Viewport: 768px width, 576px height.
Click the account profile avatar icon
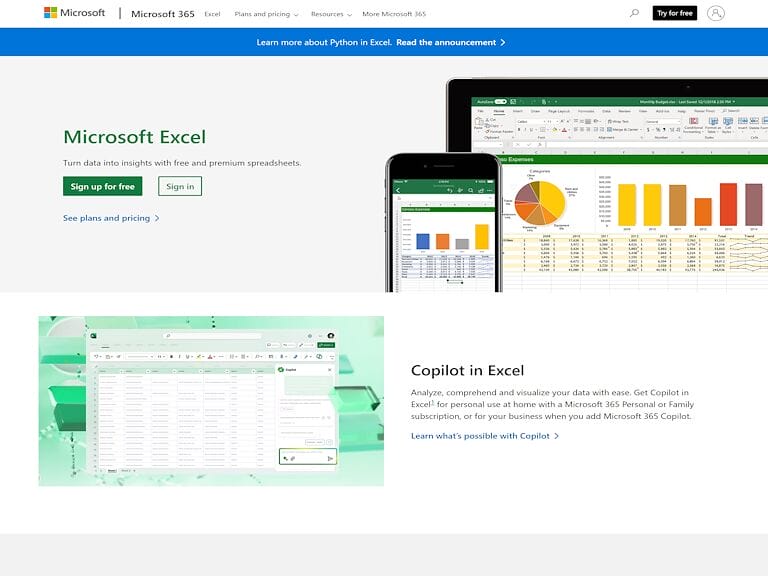click(715, 13)
